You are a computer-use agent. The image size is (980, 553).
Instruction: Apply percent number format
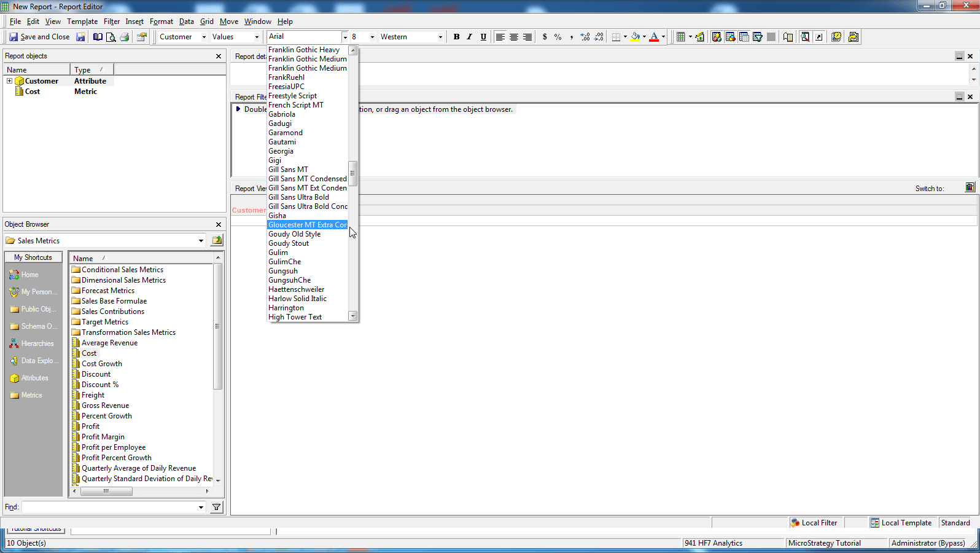click(558, 37)
